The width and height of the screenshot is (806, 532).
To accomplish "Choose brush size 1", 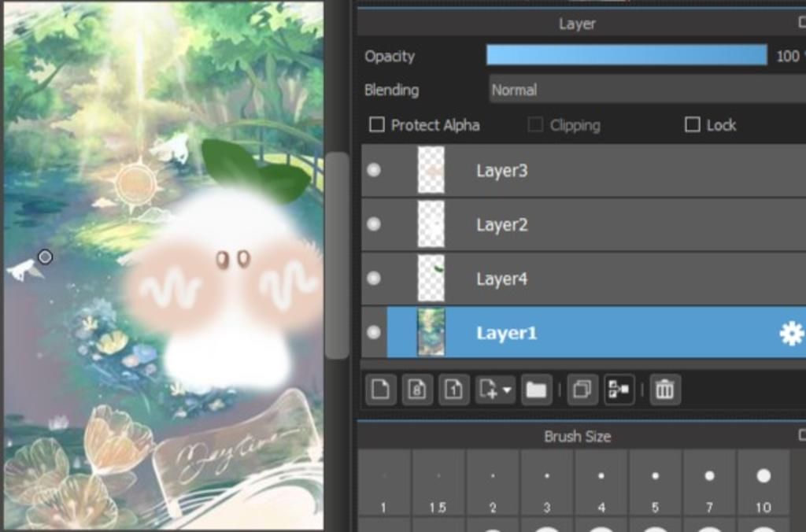I will [384, 483].
